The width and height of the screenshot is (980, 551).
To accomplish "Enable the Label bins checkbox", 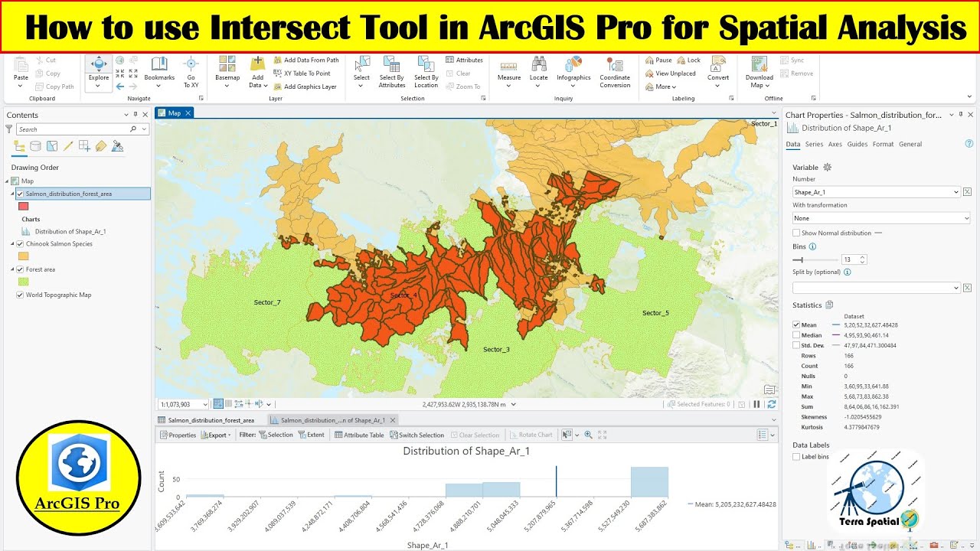I will 796,456.
